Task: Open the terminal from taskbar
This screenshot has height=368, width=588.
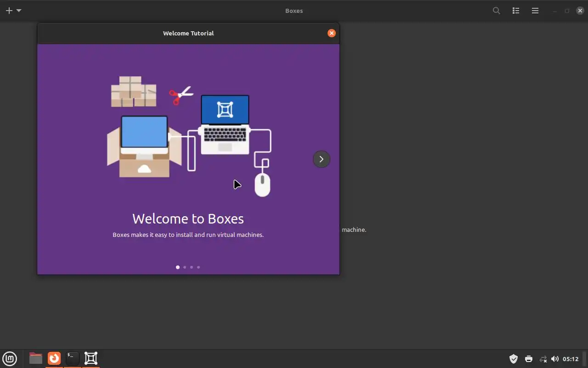Action: pyautogui.click(x=72, y=358)
